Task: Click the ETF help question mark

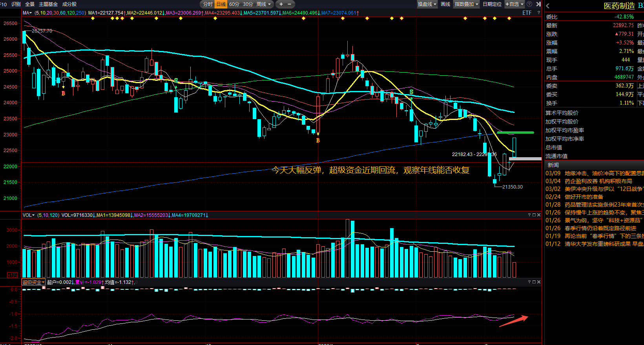Action: click(538, 13)
